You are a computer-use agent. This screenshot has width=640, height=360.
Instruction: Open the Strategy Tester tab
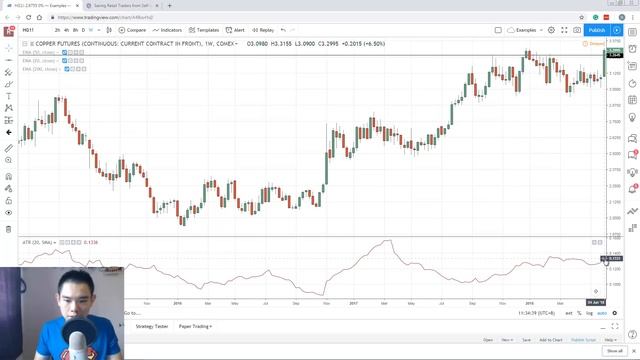click(152, 327)
